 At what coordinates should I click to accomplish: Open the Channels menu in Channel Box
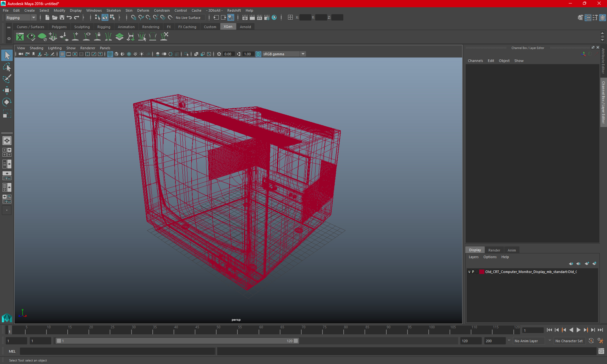(x=475, y=61)
